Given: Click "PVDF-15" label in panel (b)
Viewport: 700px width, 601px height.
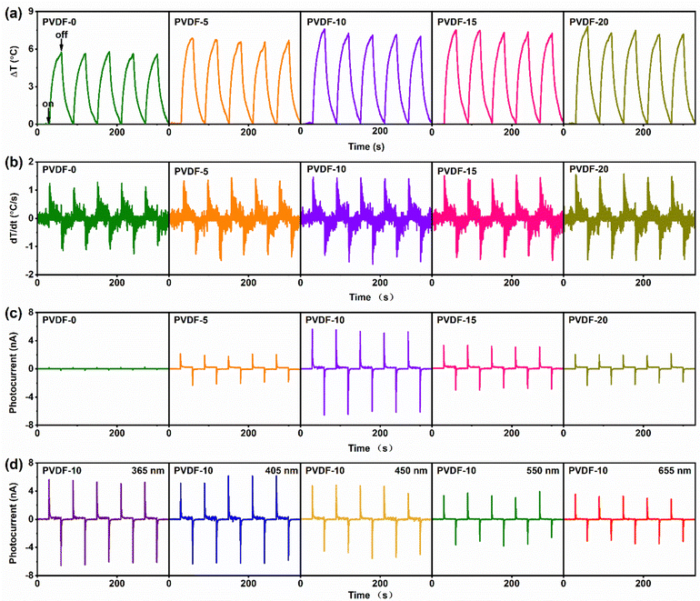Looking at the screenshot, I should click(457, 171).
